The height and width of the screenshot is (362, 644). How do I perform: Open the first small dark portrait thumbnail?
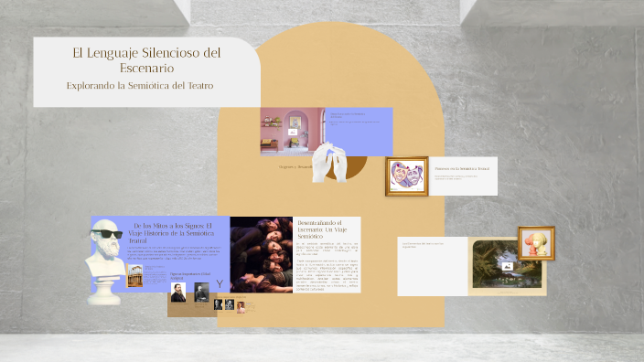[x=218, y=304]
